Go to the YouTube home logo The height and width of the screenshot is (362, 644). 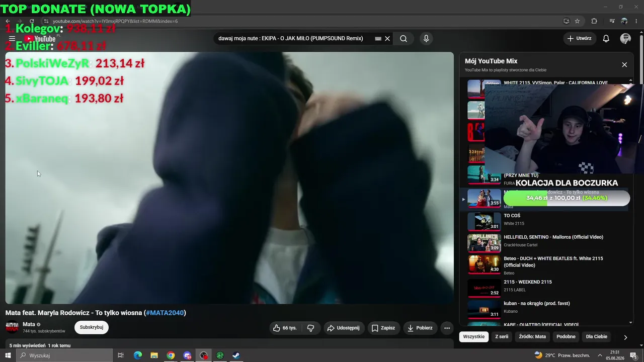[x=40, y=39]
